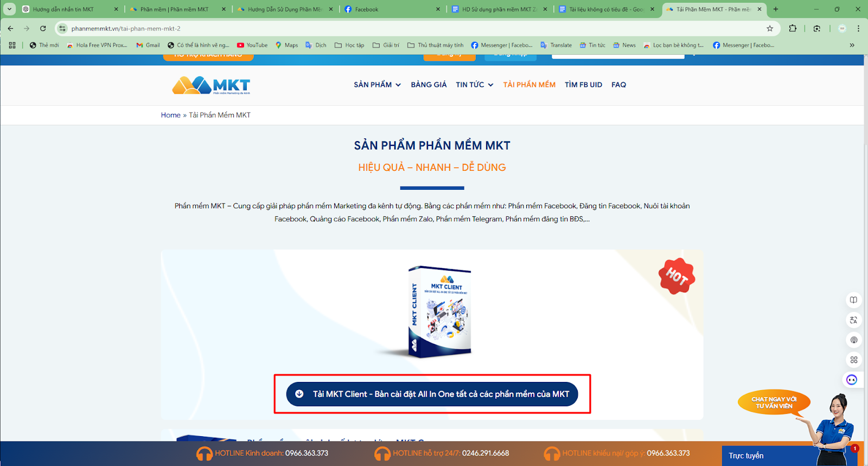The image size is (868, 466).
Task: Click the grid apps icon in right sidebar
Action: [x=853, y=360]
